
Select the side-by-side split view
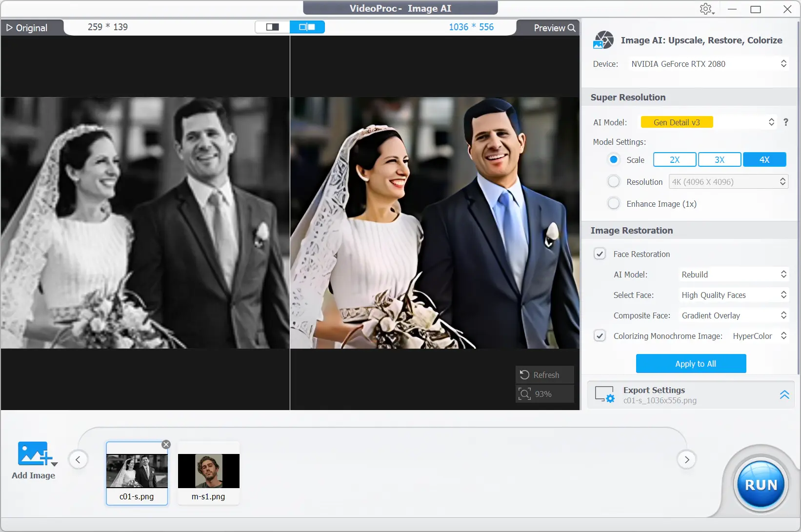click(x=307, y=27)
